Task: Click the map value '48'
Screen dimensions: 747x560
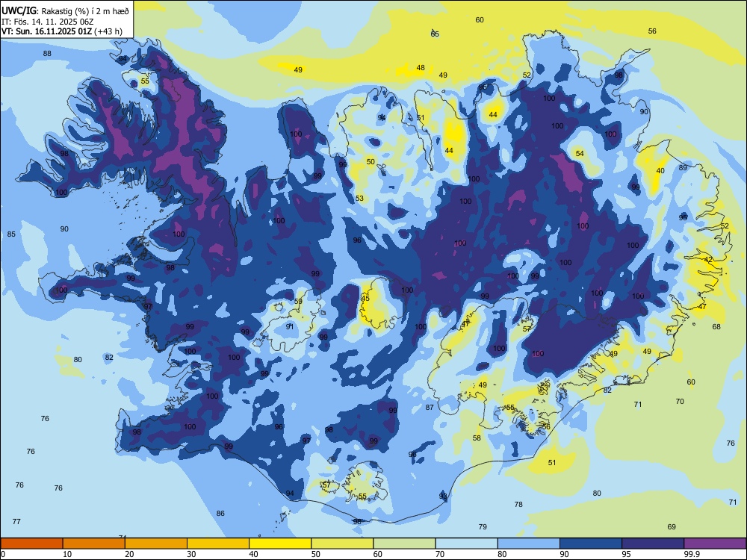Action: click(421, 68)
